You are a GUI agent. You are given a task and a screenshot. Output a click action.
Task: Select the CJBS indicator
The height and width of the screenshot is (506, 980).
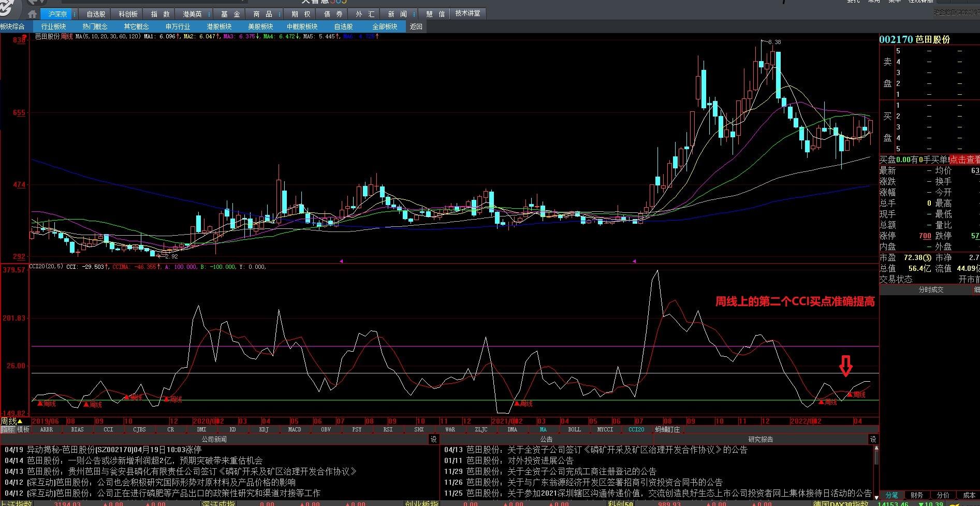click(139, 429)
